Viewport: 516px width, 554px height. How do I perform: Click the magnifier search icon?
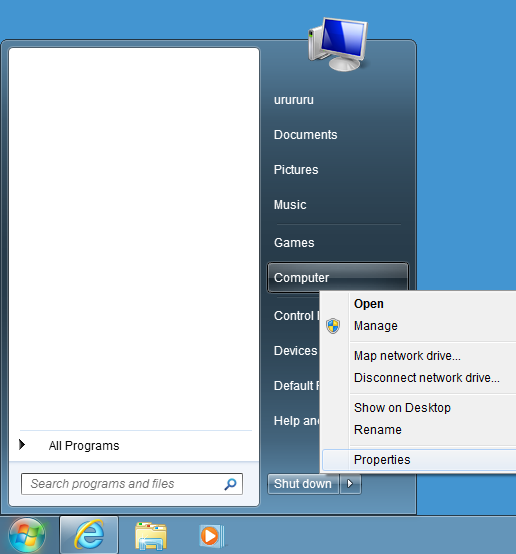(x=230, y=484)
